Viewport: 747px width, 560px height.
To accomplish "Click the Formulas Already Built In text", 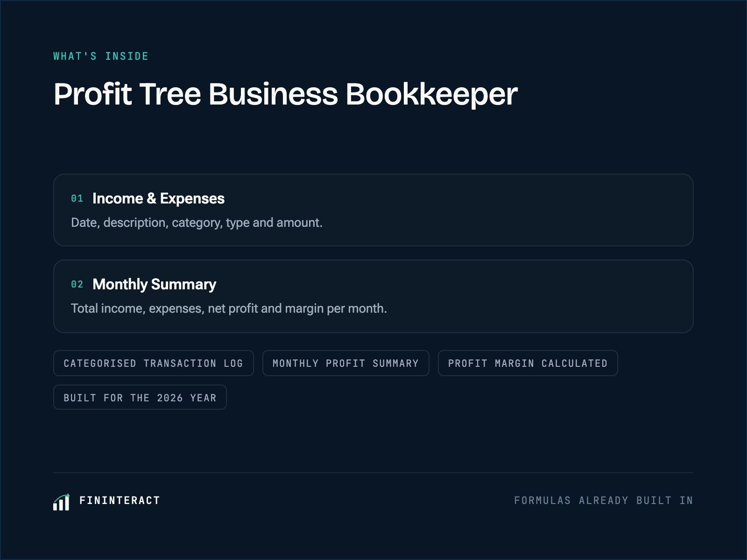I will click(604, 501).
